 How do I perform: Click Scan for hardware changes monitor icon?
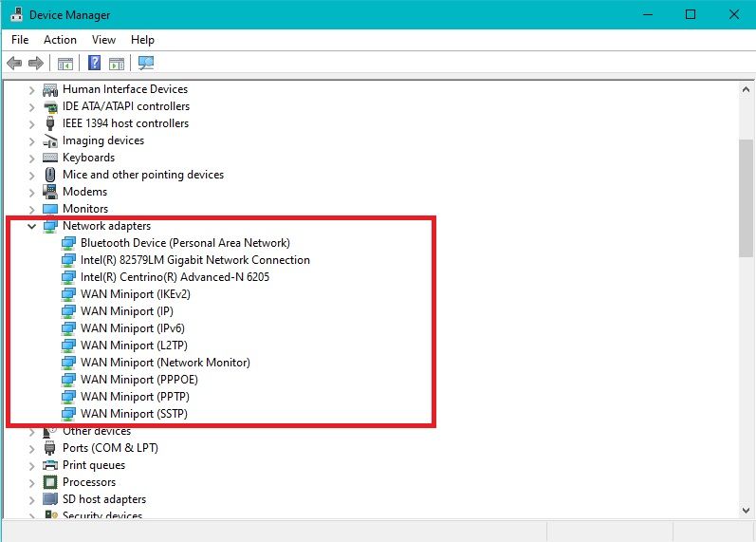146,63
